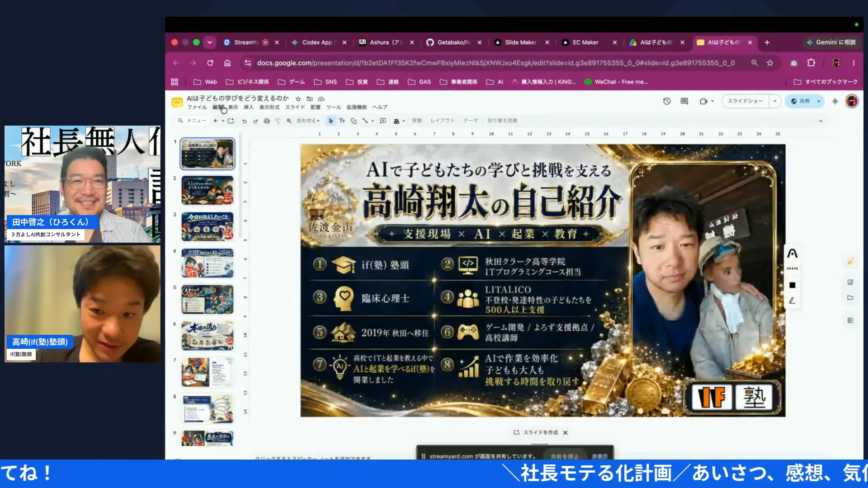
Task: Reload the page in browser
Action: click(210, 63)
